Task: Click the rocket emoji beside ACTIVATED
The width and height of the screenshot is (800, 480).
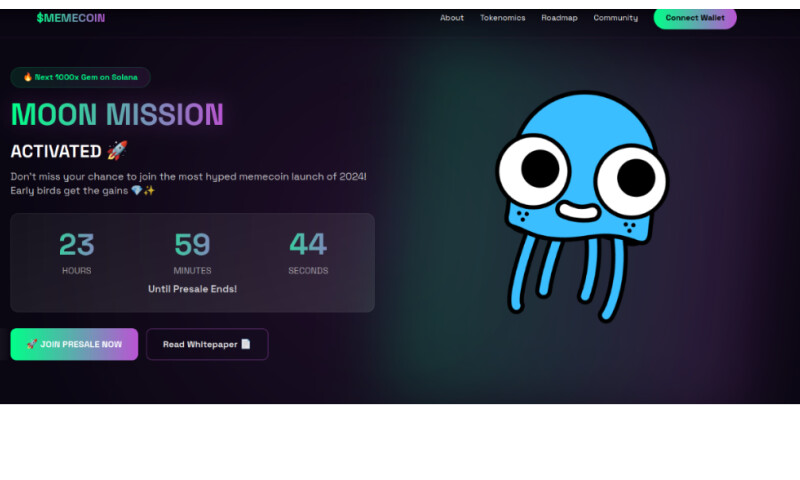Action: pos(117,151)
